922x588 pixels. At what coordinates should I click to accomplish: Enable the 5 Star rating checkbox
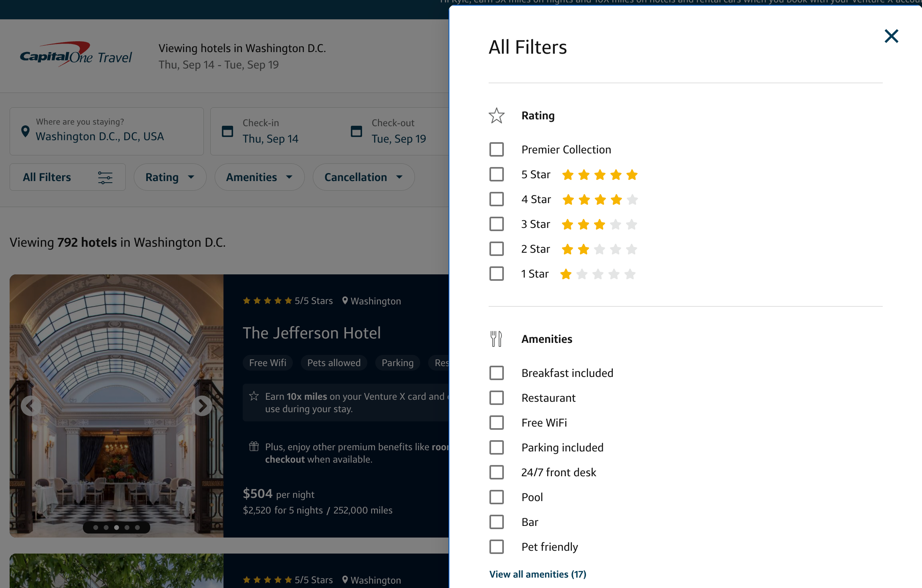click(x=497, y=175)
